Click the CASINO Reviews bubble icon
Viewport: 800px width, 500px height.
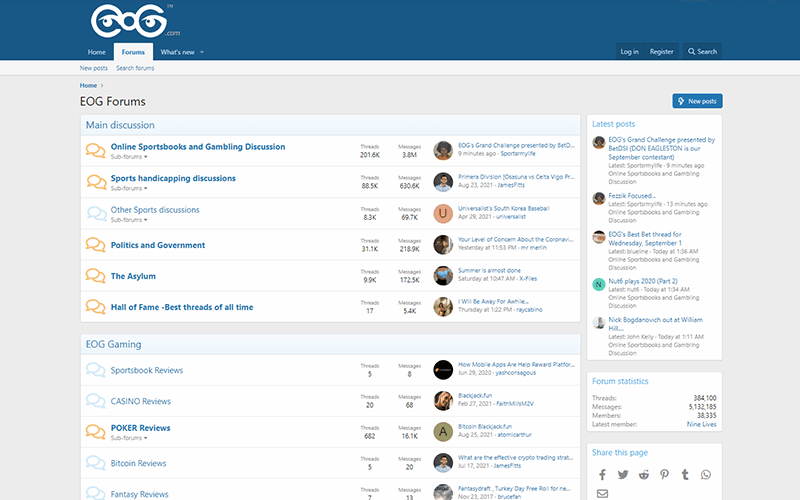click(95, 401)
